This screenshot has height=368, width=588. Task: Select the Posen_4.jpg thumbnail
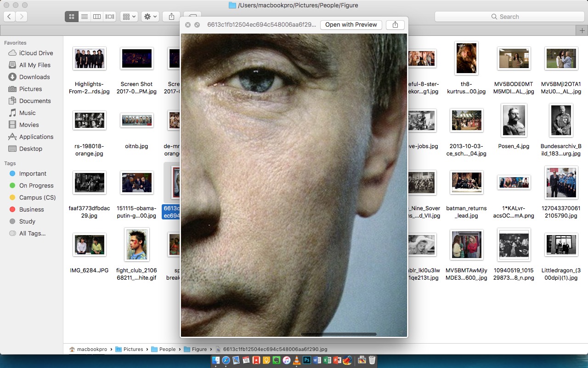514,121
